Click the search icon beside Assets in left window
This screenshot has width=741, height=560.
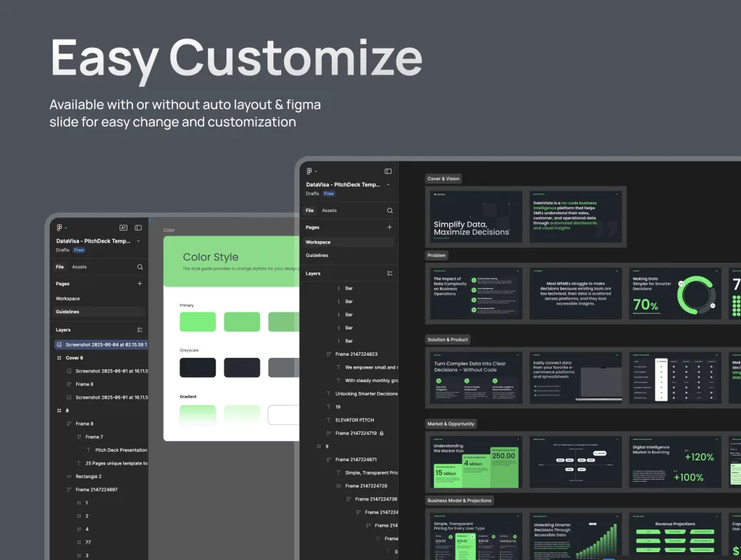140,267
